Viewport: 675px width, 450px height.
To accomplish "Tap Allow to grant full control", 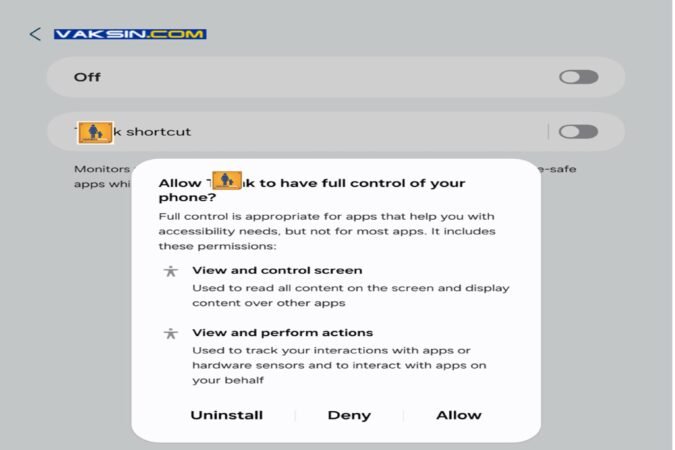I will pyautogui.click(x=458, y=415).
